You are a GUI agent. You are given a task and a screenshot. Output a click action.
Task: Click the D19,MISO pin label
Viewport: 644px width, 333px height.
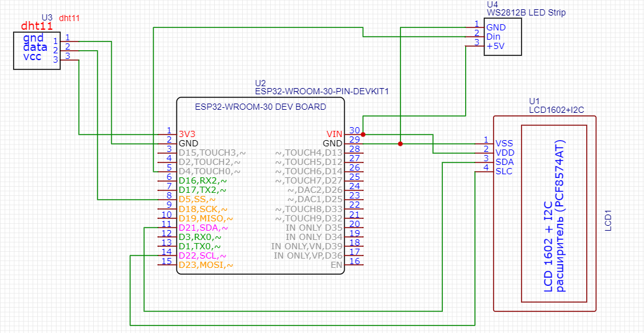(x=206, y=218)
